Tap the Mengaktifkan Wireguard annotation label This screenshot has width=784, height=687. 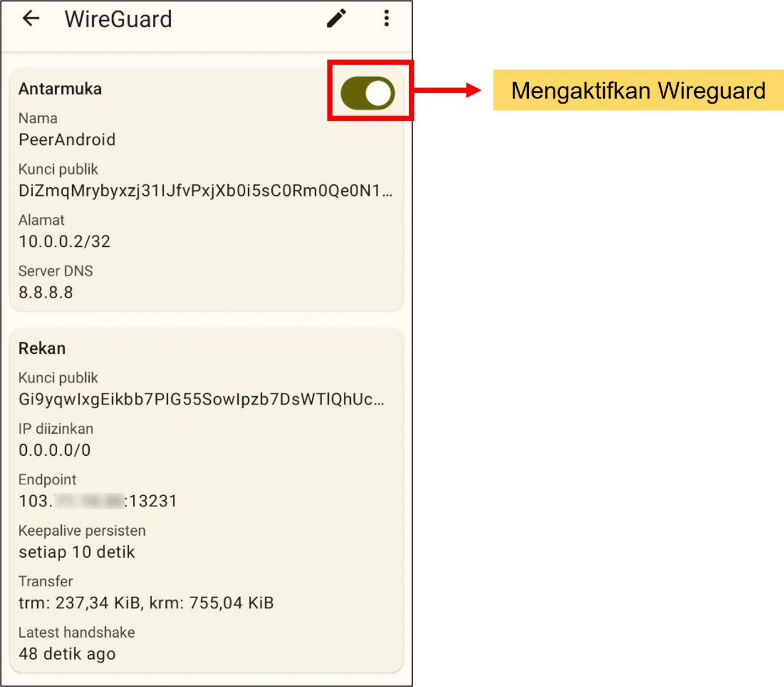click(638, 90)
